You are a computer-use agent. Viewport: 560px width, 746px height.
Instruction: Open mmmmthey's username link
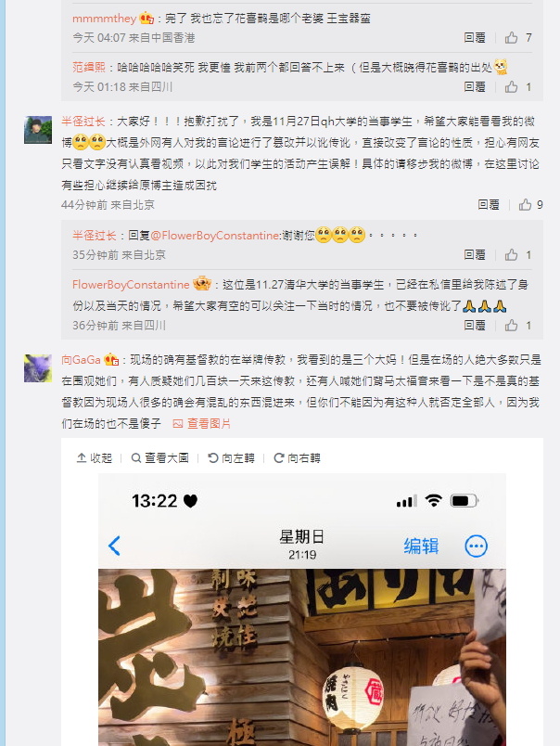point(104,19)
